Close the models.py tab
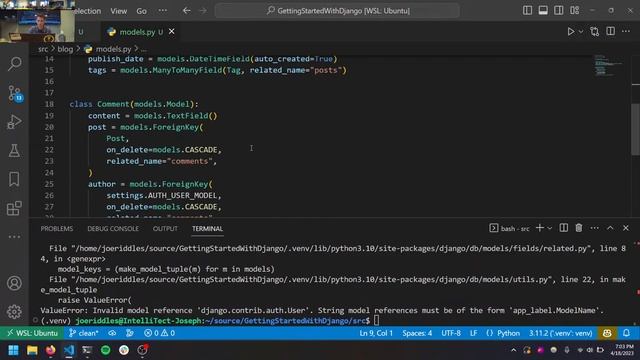Screen dimensions: 640x360 click(172, 31)
